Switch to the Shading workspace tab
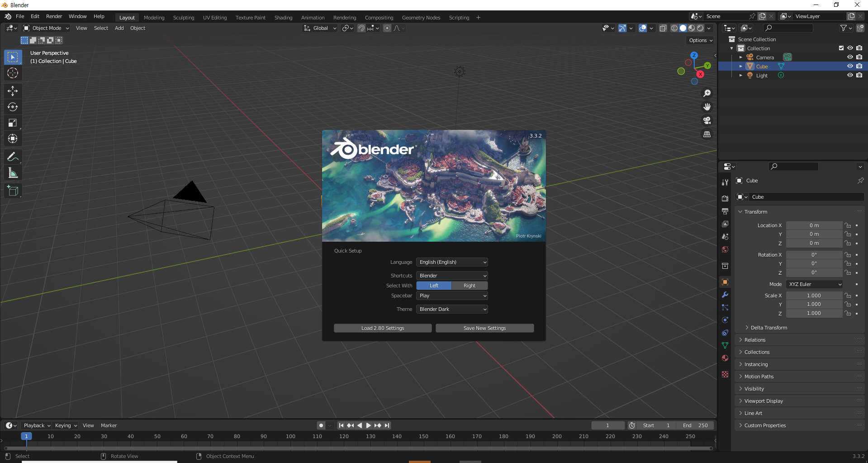The height and width of the screenshot is (463, 868). [x=283, y=18]
